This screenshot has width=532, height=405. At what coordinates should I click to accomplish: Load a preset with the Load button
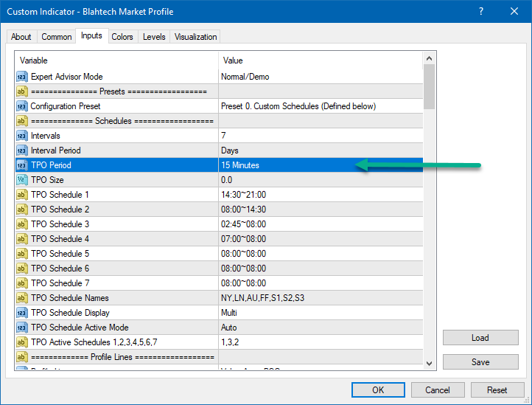click(x=480, y=338)
